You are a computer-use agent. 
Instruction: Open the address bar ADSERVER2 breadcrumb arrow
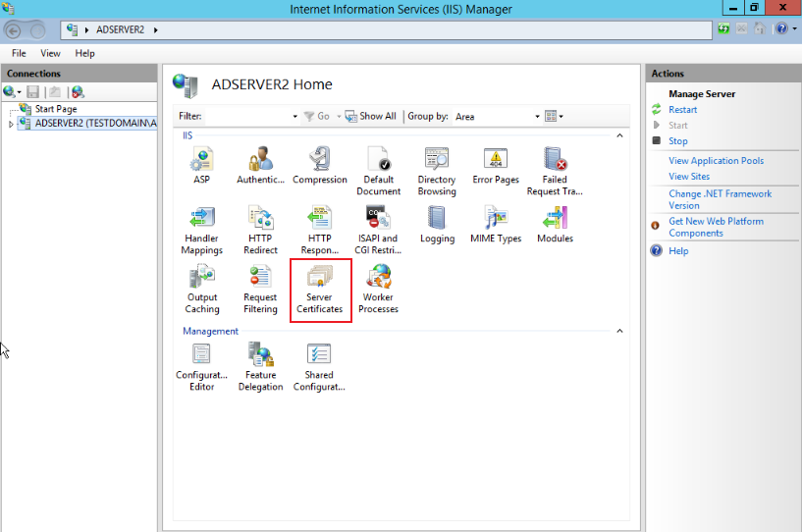pyautogui.click(x=155, y=30)
